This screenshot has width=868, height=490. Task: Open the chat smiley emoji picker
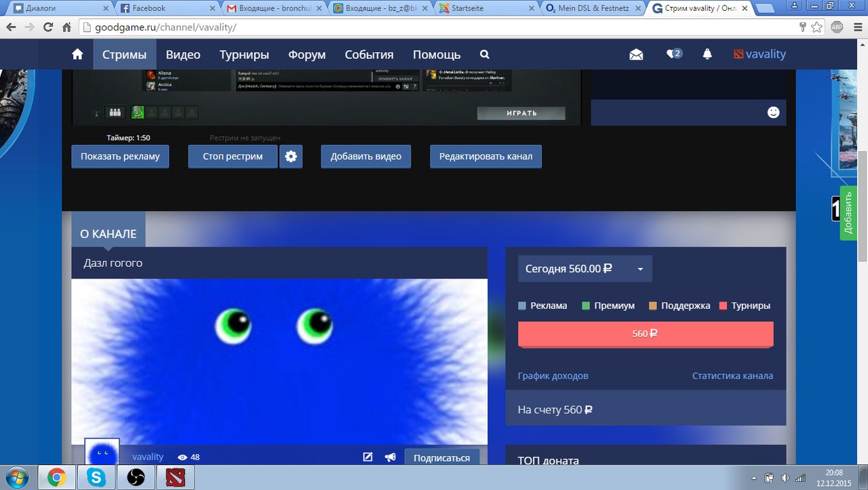[774, 113]
